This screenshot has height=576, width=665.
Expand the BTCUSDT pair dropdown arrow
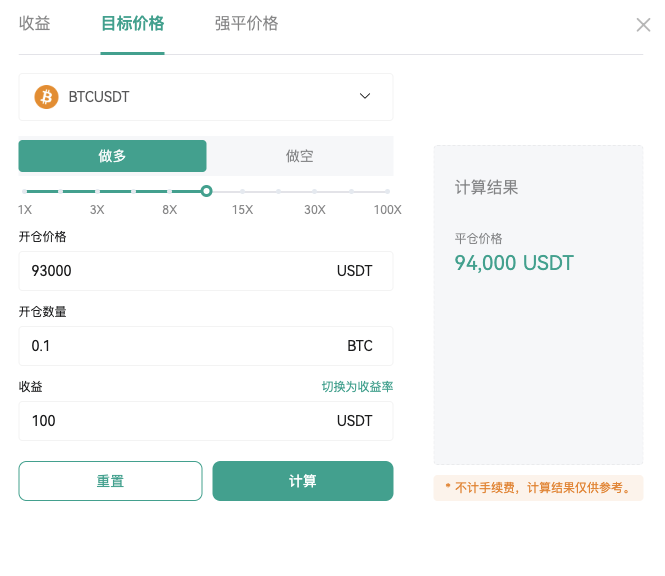(x=365, y=96)
